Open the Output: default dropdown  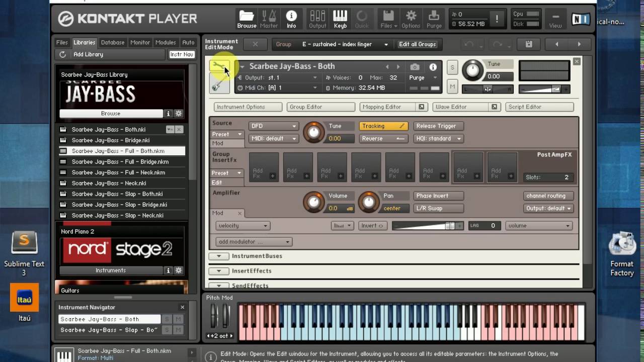tap(548, 208)
